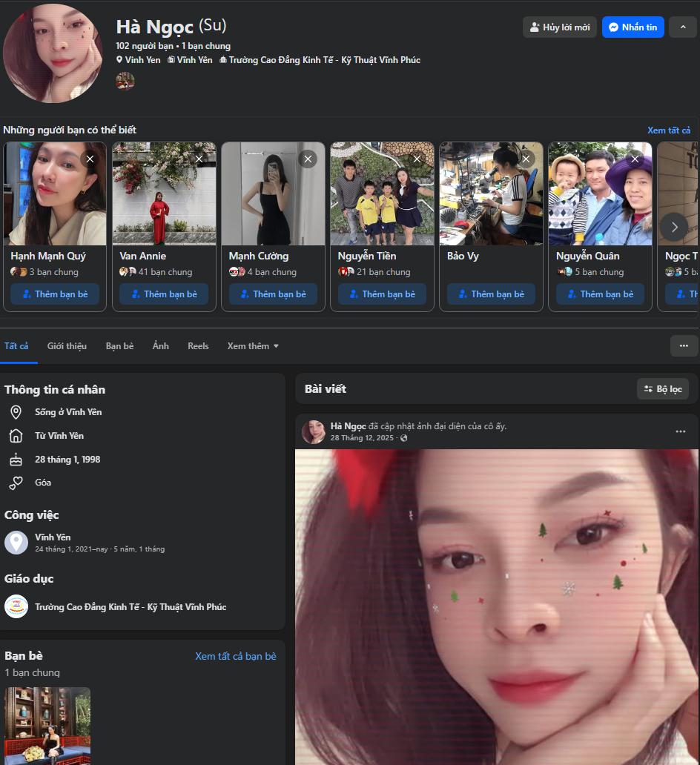The image size is (700, 765).
Task: Open the profile tabs three-dot menu
Action: point(684,346)
